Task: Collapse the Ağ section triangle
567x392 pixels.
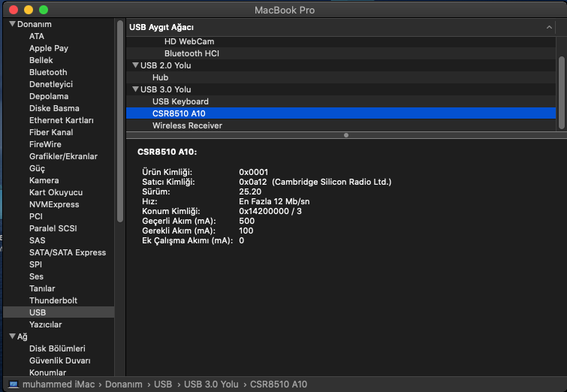Action: pos(12,336)
